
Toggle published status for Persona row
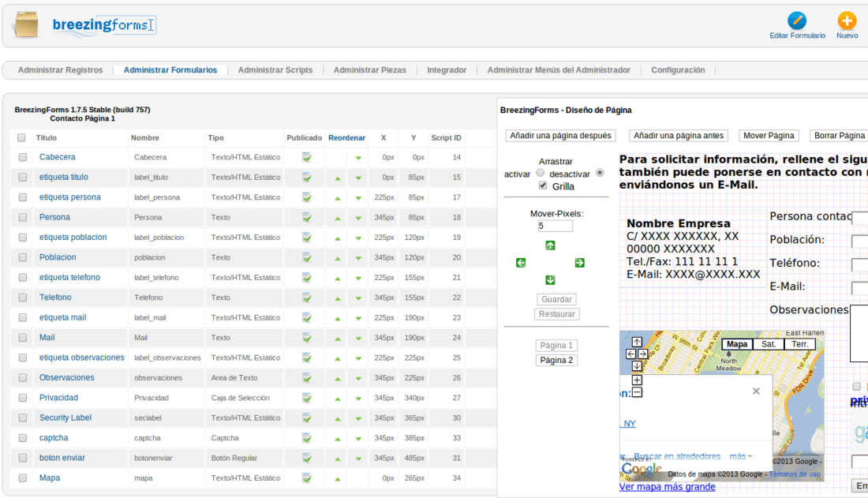pos(307,218)
